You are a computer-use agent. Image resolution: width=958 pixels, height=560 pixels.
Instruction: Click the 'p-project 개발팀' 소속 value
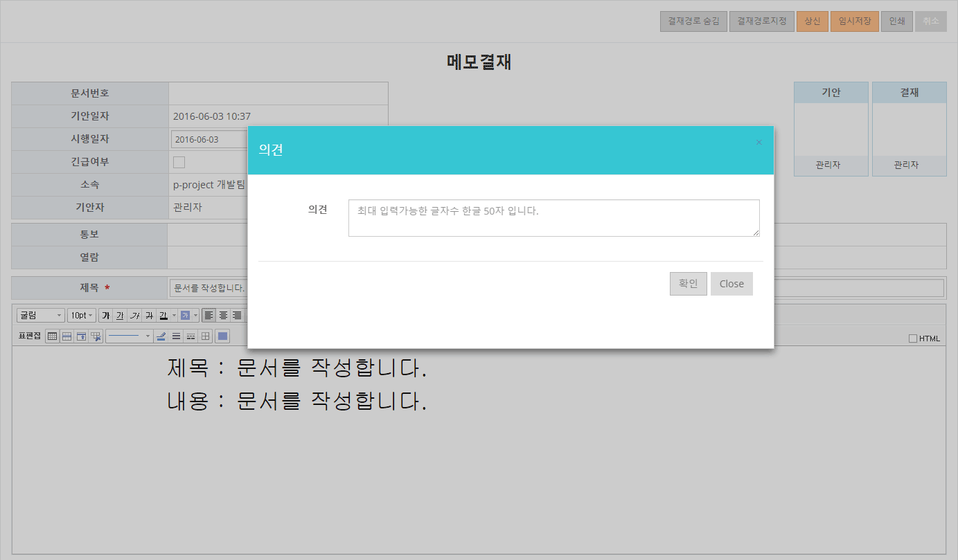(x=209, y=185)
